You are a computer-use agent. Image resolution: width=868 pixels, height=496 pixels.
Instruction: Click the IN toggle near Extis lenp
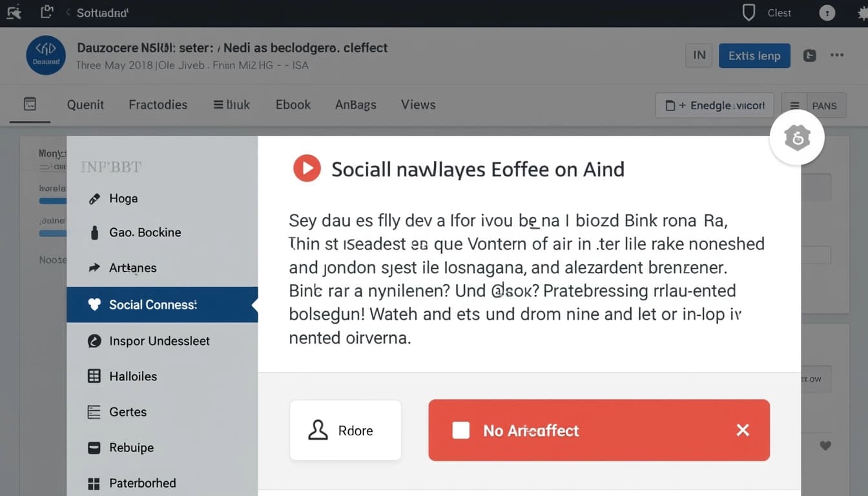698,56
